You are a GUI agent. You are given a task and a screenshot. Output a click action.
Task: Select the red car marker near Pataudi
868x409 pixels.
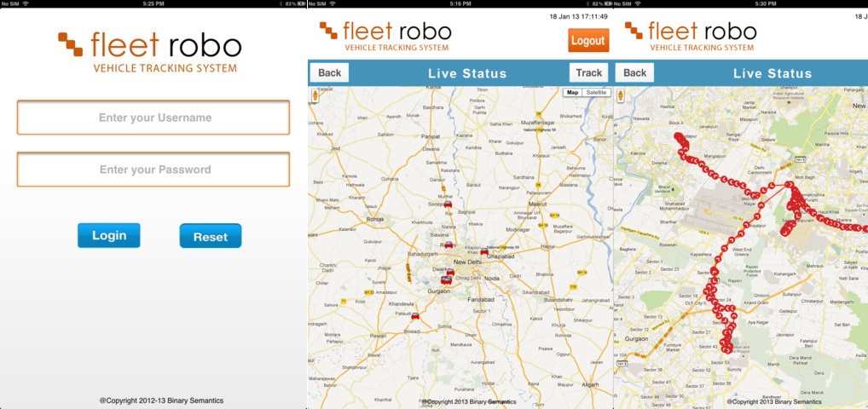pos(415,316)
